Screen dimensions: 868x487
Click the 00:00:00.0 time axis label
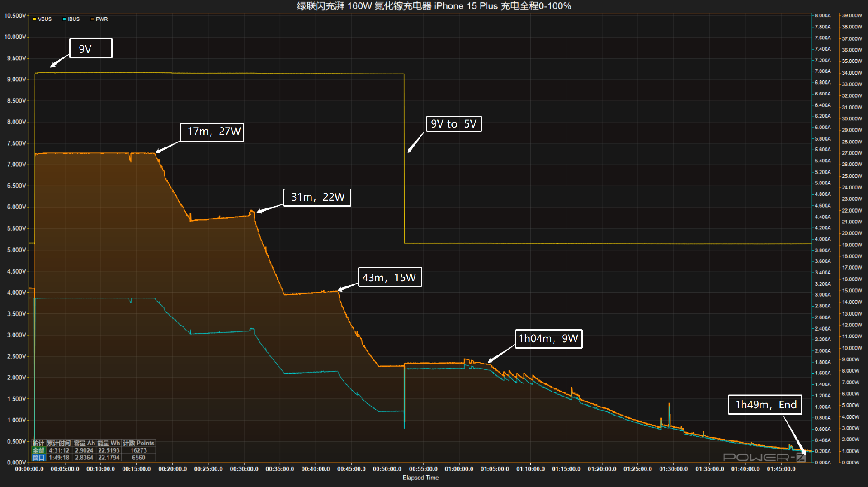(x=29, y=469)
